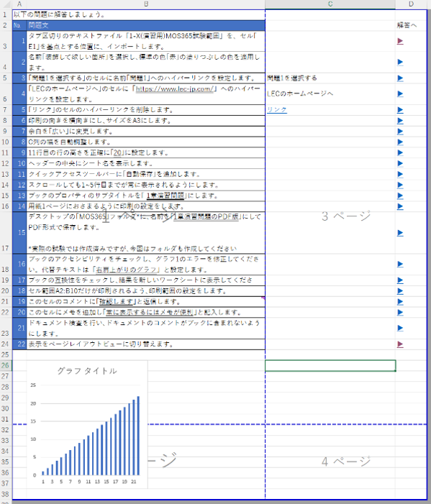
Task: Open the answer arrow for problem 17
Action: (x=400, y=280)
